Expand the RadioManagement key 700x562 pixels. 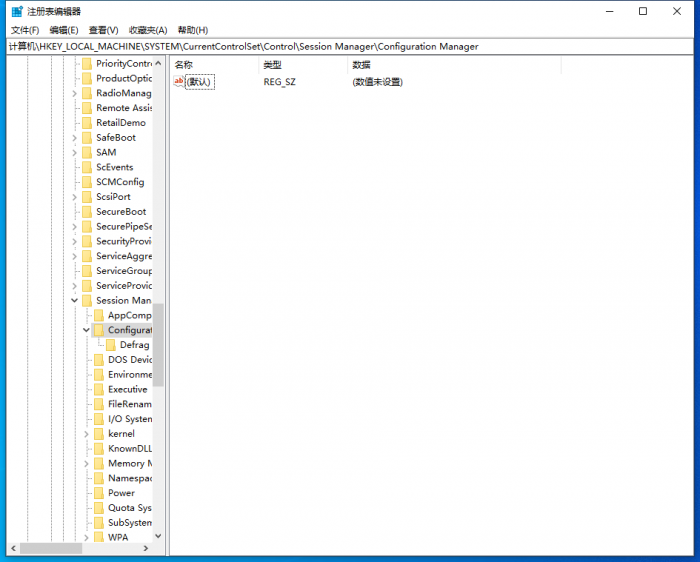pyautogui.click(x=75, y=93)
